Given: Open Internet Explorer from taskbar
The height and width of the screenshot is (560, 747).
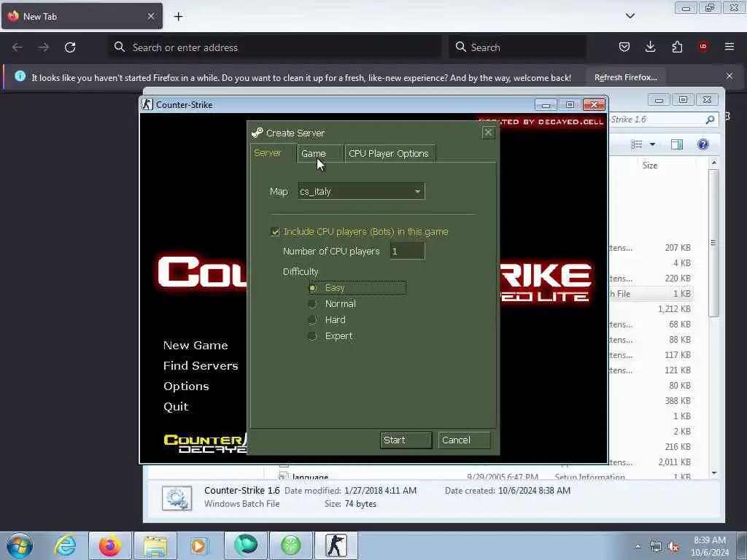Looking at the screenshot, I should [x=65, y=545].
